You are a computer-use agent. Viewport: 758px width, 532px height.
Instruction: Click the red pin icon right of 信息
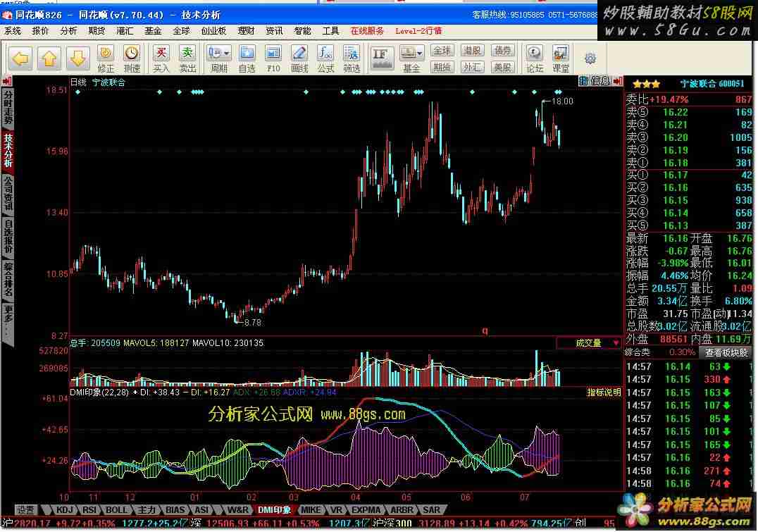point(617,81)
